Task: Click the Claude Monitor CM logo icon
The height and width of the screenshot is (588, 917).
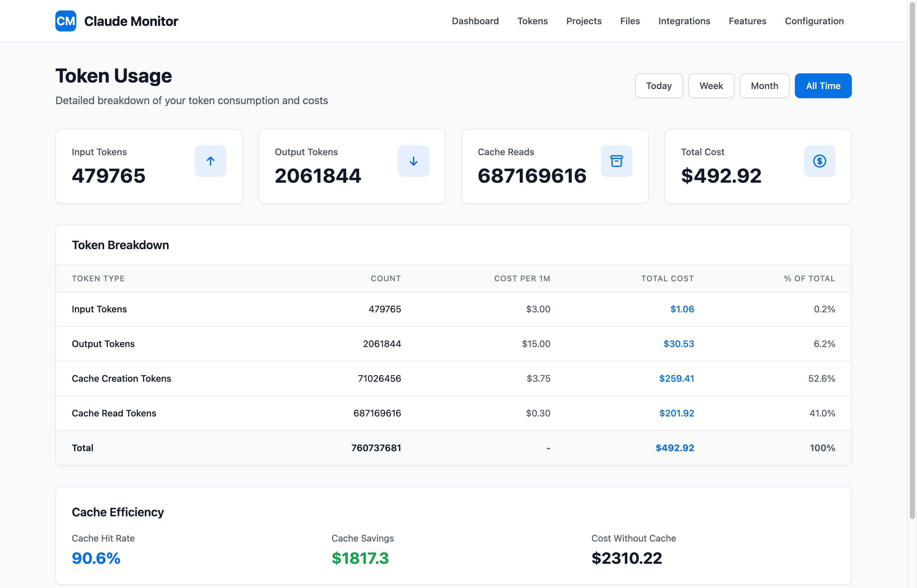Action: point(65,21)
